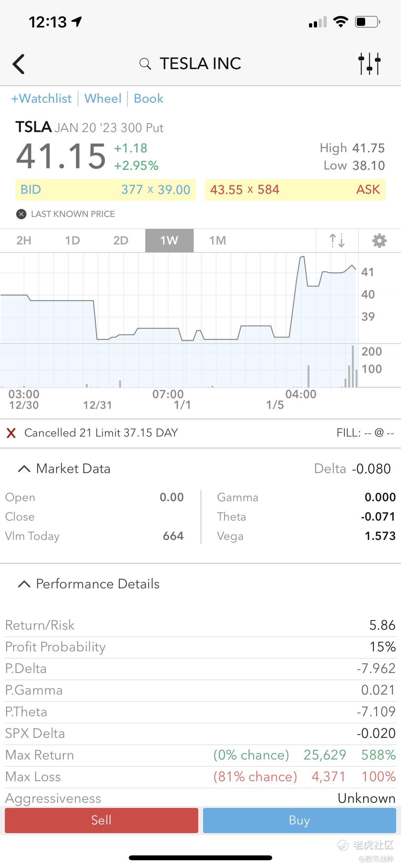Tap the yellow BID price box

pyautogui.click(x=106, y=190)
